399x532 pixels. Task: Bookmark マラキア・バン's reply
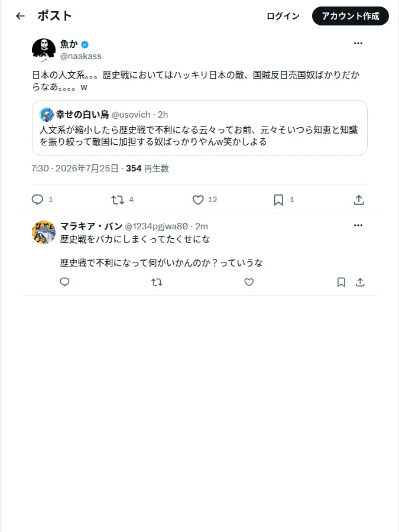coord(341,282)
